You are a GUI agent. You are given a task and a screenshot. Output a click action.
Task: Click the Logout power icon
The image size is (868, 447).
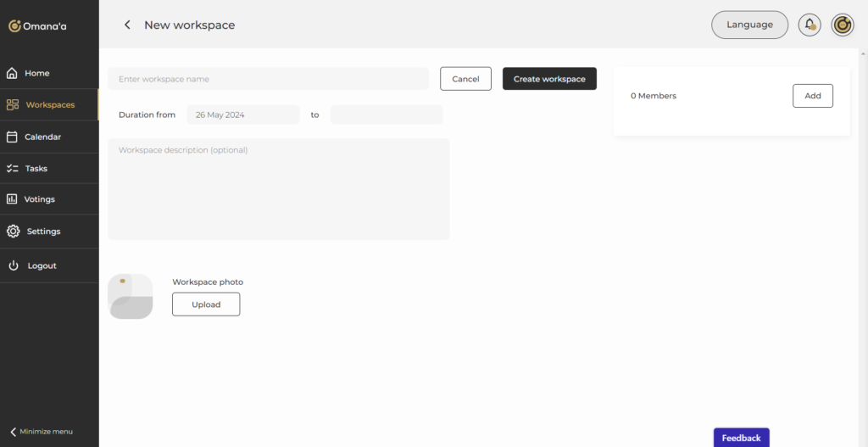click(14, 265)
